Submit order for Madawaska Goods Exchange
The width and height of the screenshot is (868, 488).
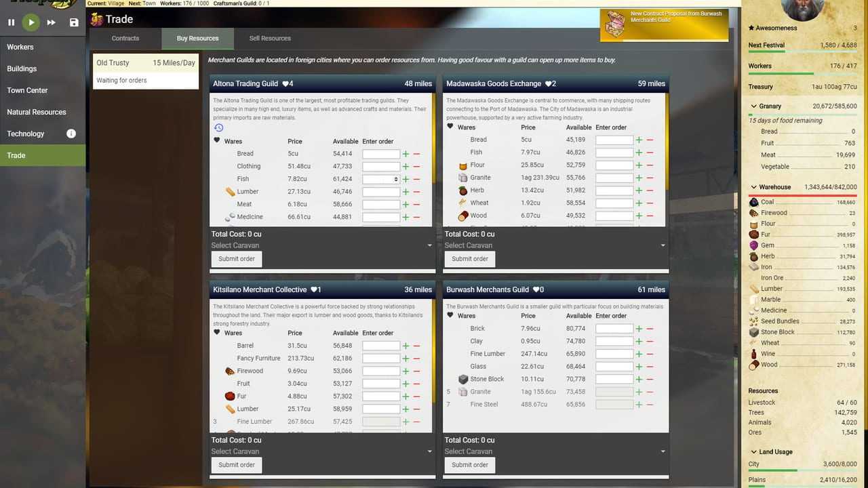(x=469, y=259)
